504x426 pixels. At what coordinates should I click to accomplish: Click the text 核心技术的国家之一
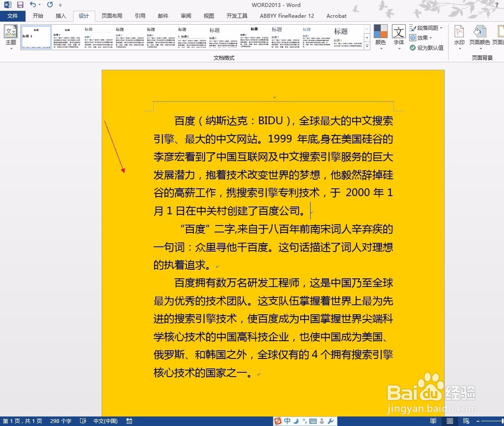(200, 373)
